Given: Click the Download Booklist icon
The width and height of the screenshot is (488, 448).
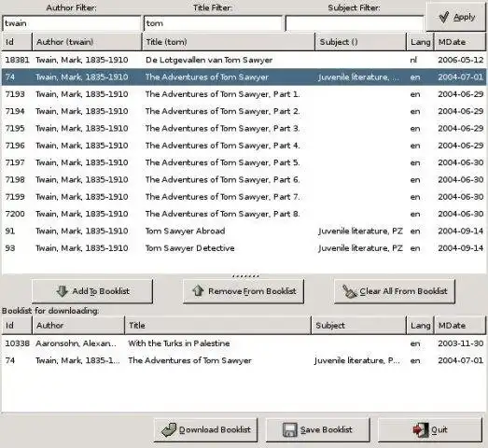Looking at the screenshot, I should 169,430.
